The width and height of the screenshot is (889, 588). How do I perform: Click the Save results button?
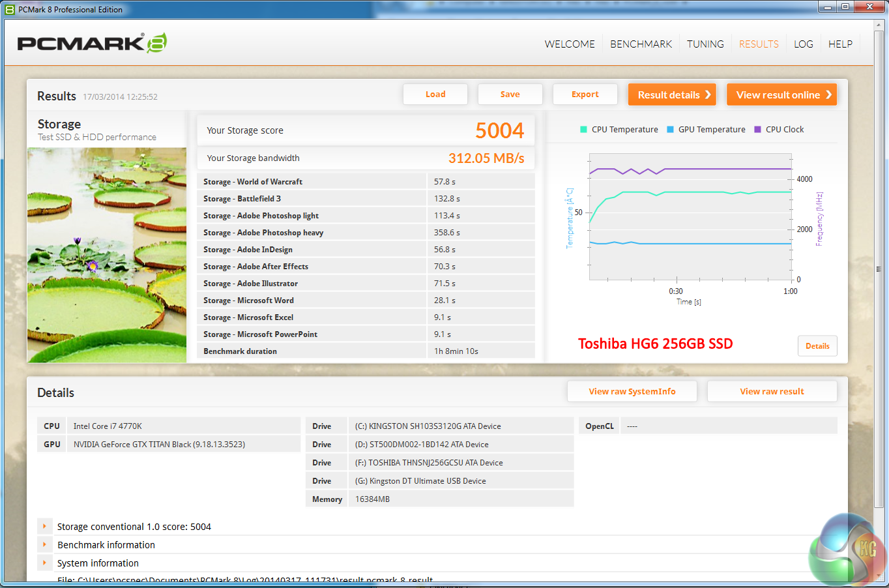pyautogui.click(x=510, y=95)
